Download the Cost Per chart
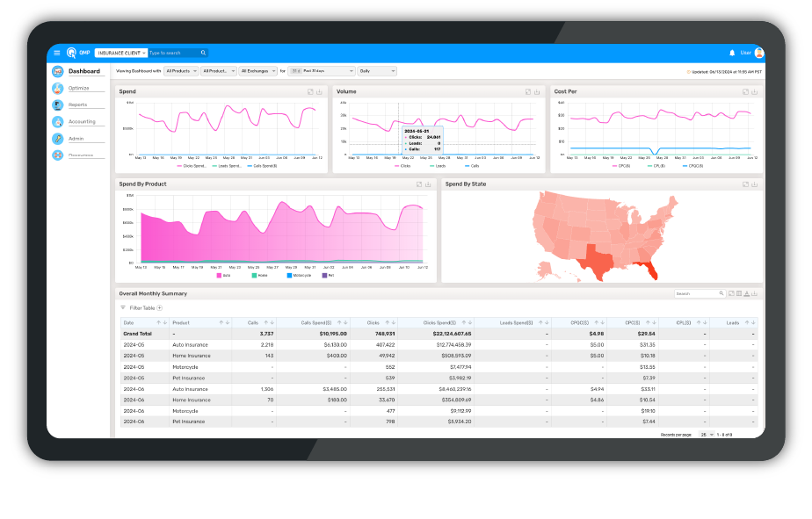 click(x=755, y=91)
